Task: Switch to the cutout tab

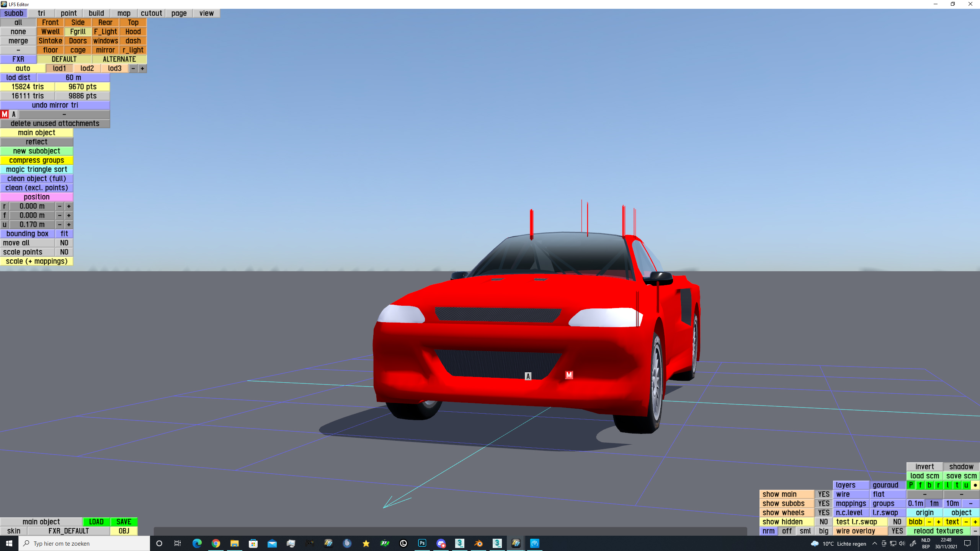Action: pyautogui.click(x=151, y=13)
